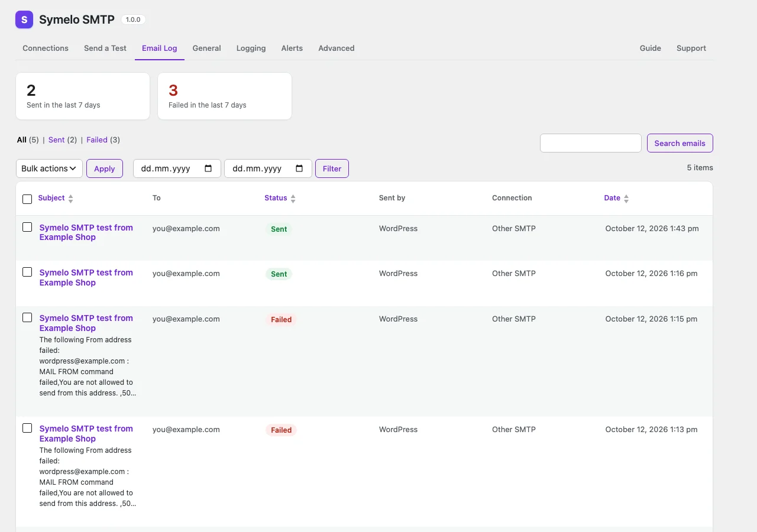This screenshot has width=757, height=532.
Task: Toggle the select-all checkbox in table header
Action: click(x=27, y=199)
